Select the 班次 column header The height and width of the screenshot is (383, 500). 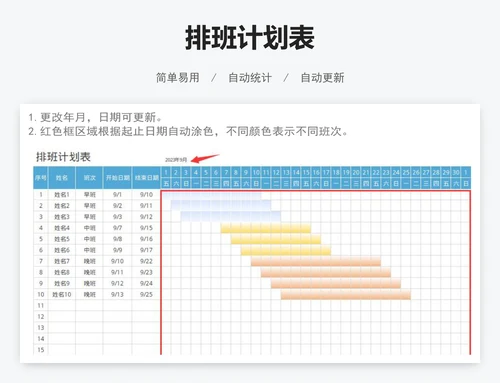[89, 178]
